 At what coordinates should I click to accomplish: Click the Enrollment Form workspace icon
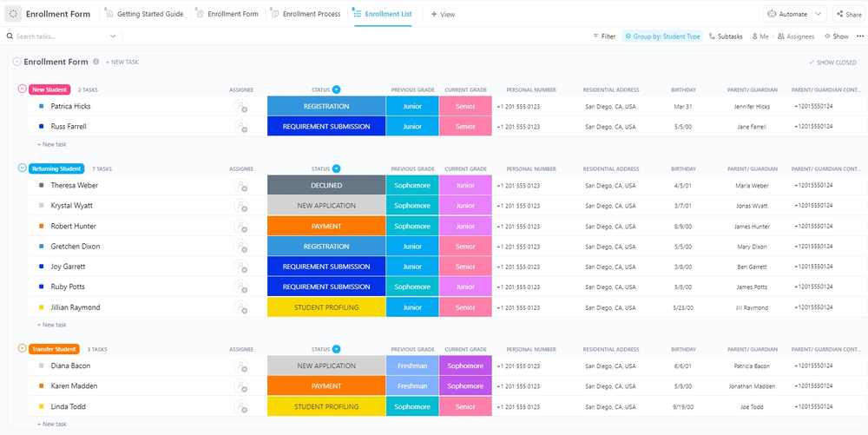14,14
